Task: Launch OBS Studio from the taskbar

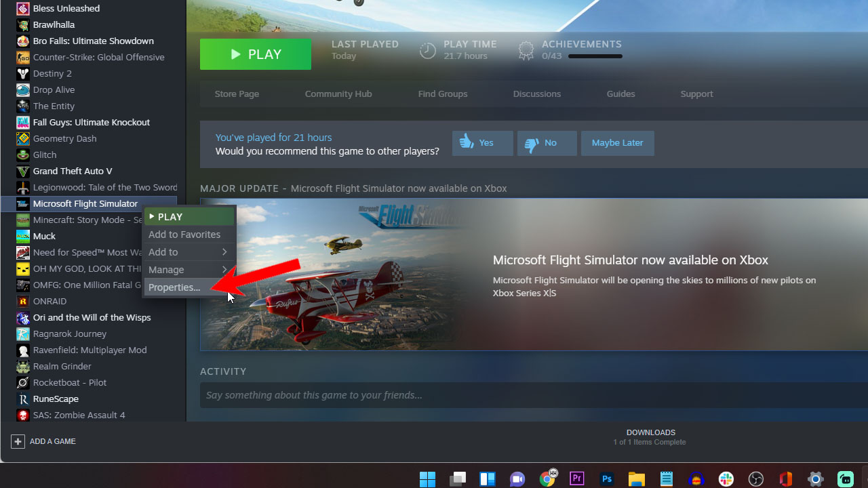Action: 755,479
